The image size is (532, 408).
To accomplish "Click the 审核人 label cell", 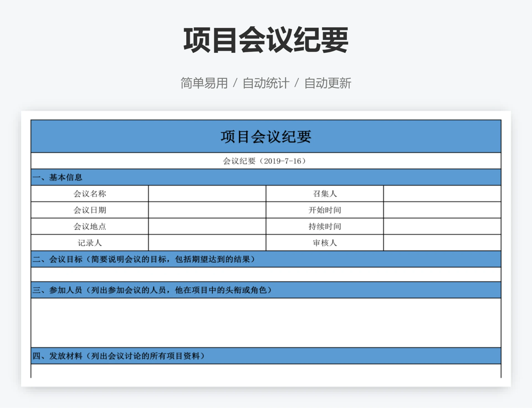I will [x=325, y=243].
